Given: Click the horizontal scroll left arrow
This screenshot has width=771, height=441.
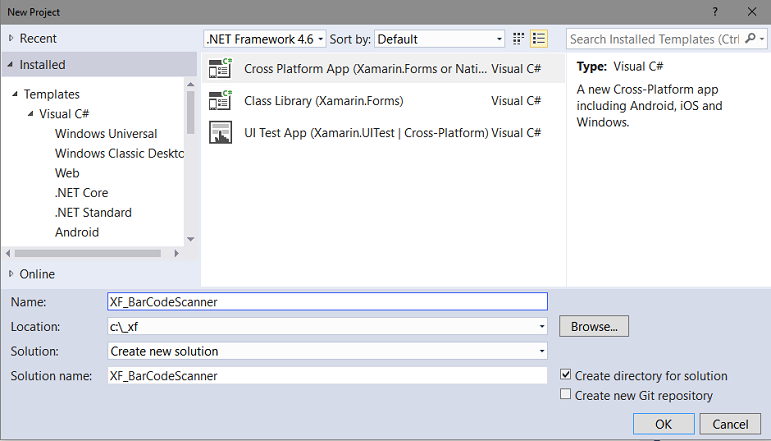Looking at the screenshot, I should click(x=8, y=253).
